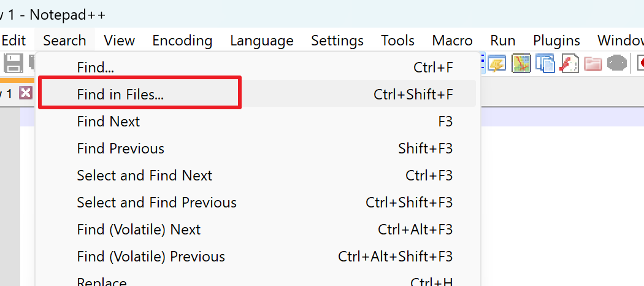Open Folder as Workspace toolbar icon
Viewport: 644px width, 286px height.
pos(593,64)
